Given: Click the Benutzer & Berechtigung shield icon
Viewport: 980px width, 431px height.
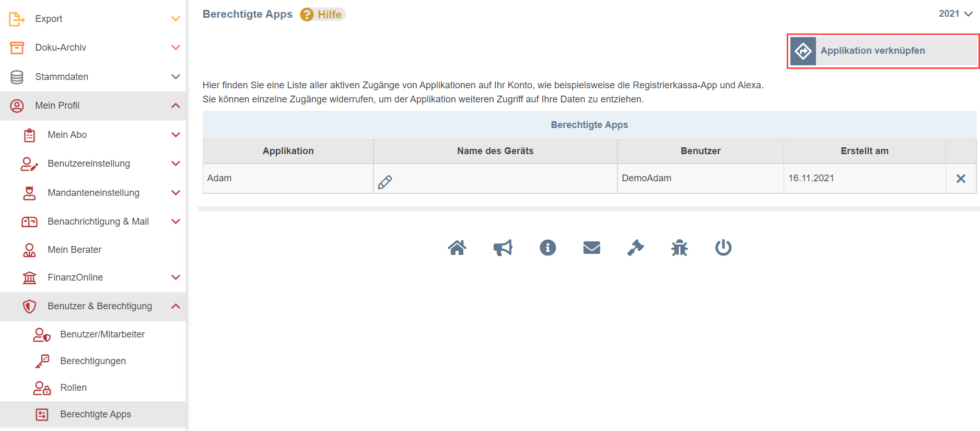Looking at the screenshot, I should (x=29, y=306).
